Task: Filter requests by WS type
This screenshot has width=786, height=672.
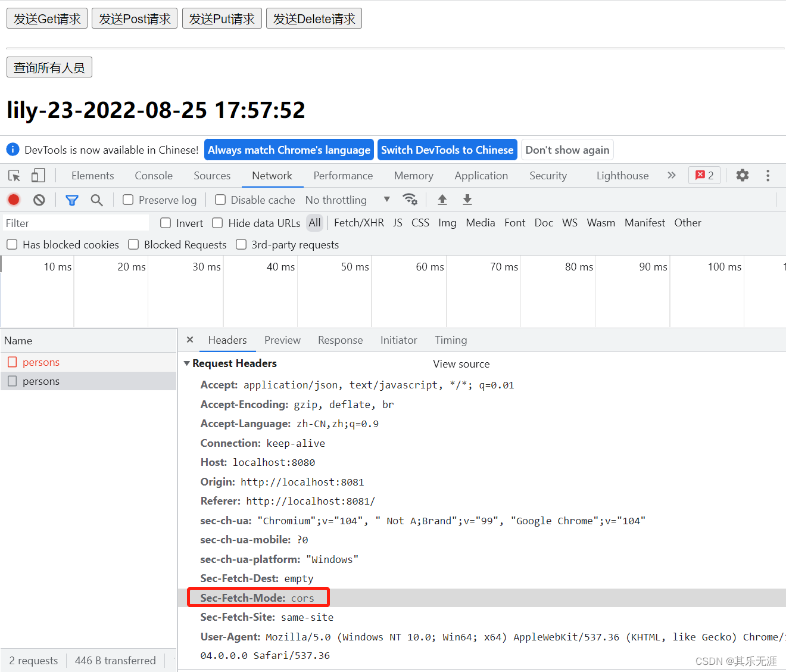Action: 570,223
